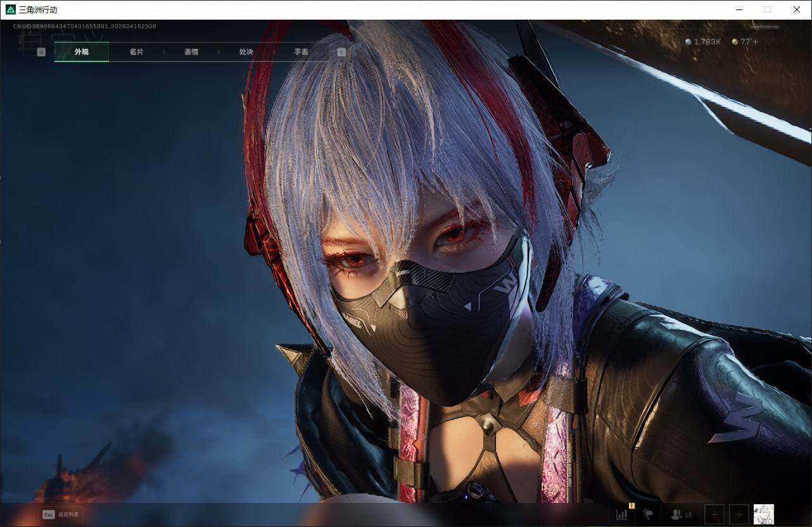Open the 手表 tab
Image resolution: width=812 pixels, height=527 pixels.
(x=301, y=52)
